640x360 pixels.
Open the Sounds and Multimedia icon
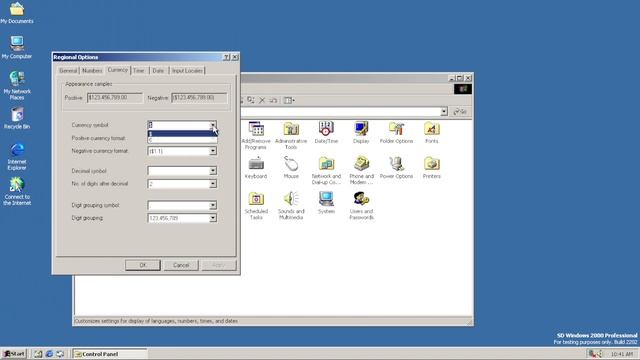[x=291, y=205]
